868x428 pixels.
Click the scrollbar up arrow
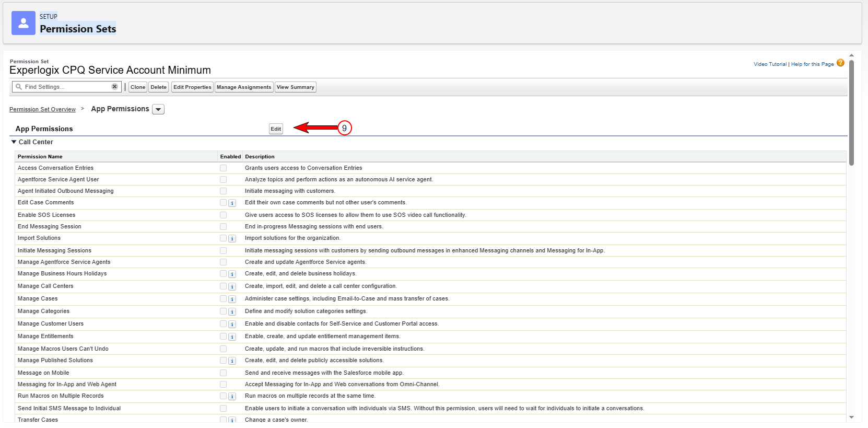pyautogui.click(x=852, y=55)
